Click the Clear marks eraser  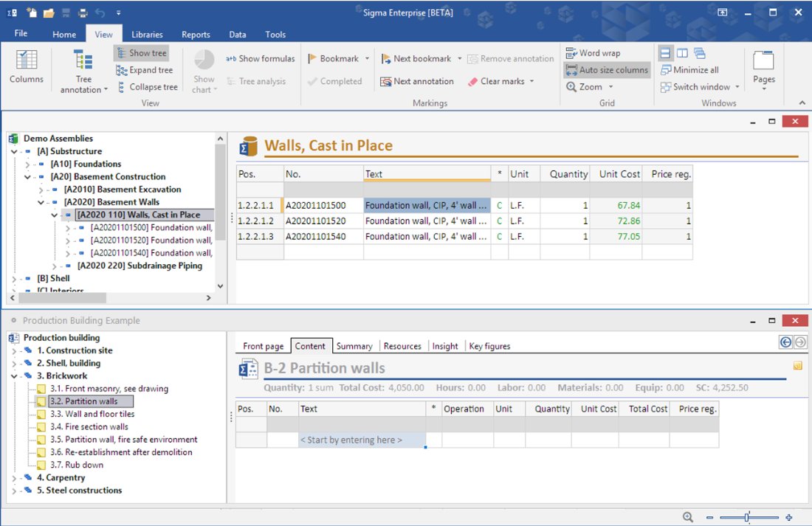pyautogui.click(x=497, y=81)
